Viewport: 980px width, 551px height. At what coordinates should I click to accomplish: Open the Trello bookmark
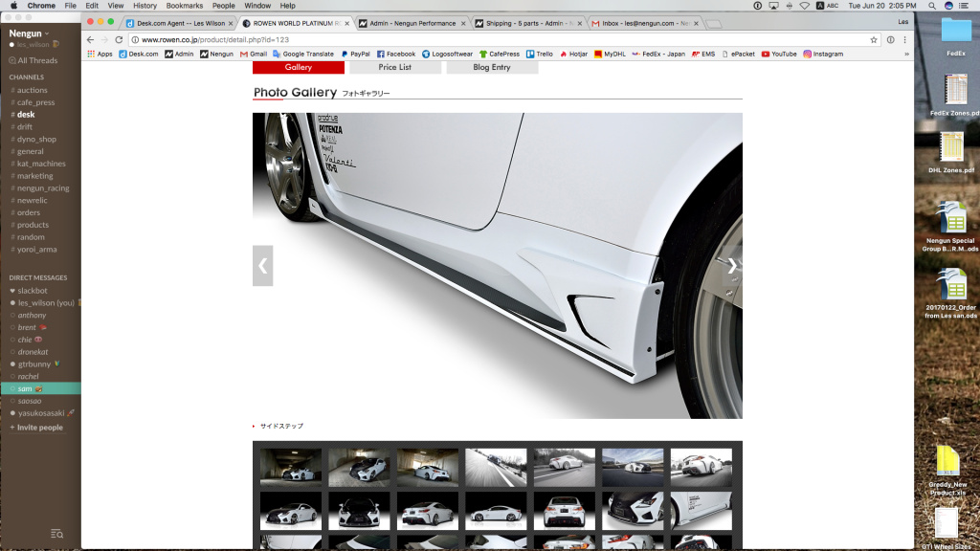tap(540, 55)
